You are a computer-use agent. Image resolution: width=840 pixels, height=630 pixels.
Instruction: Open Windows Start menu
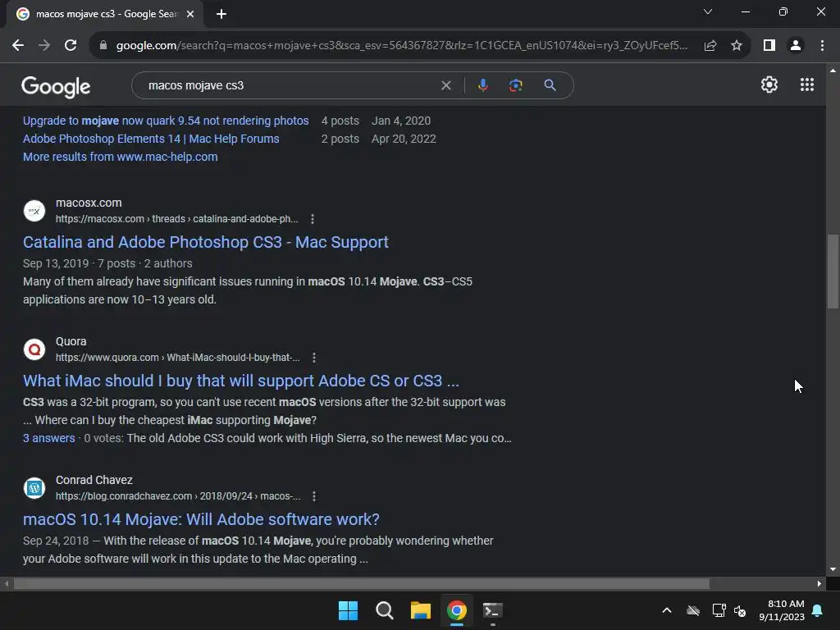[348, 610]
